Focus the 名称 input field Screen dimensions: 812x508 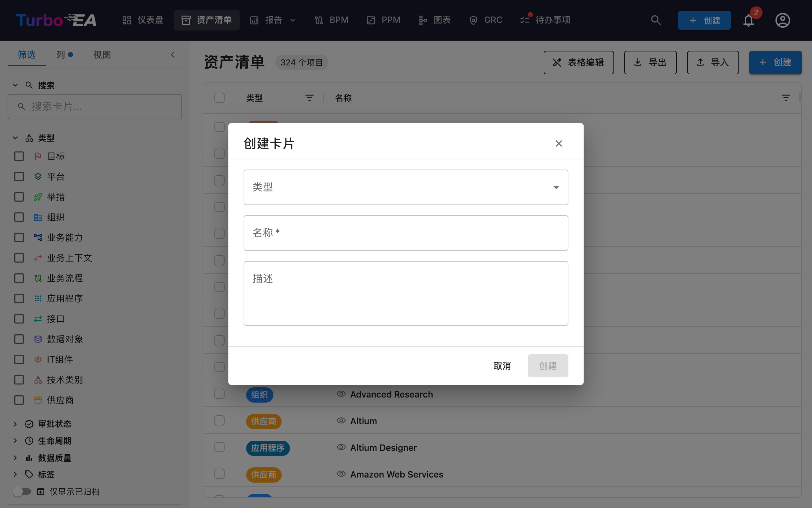[x=406, y=233]
